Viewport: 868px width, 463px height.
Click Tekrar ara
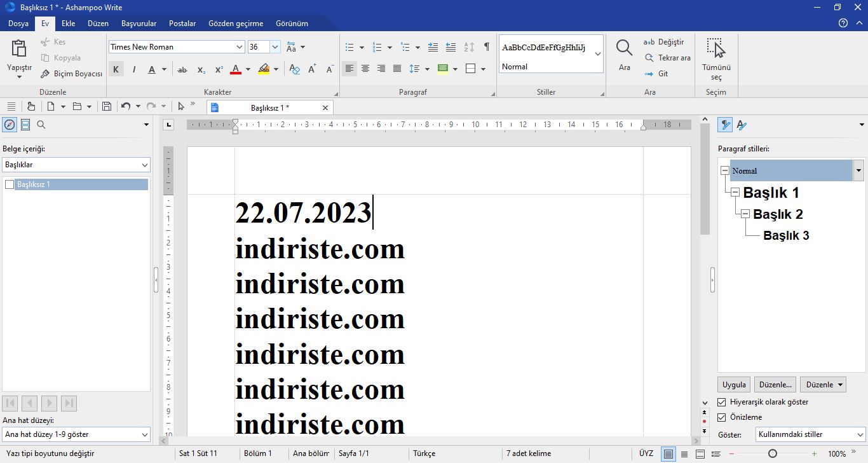(667, 58)
